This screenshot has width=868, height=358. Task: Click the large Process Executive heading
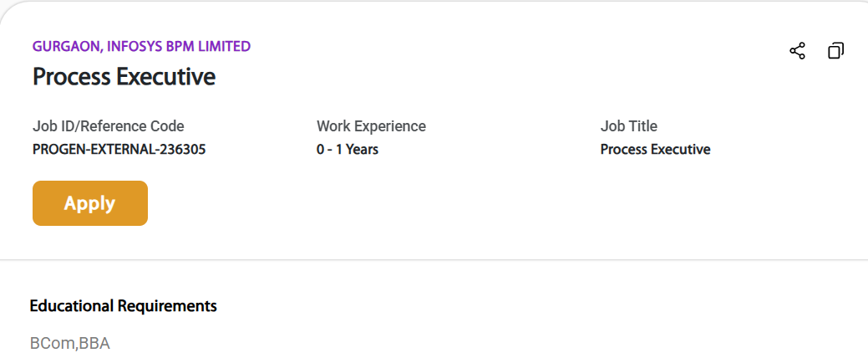[x=124, y=77]
